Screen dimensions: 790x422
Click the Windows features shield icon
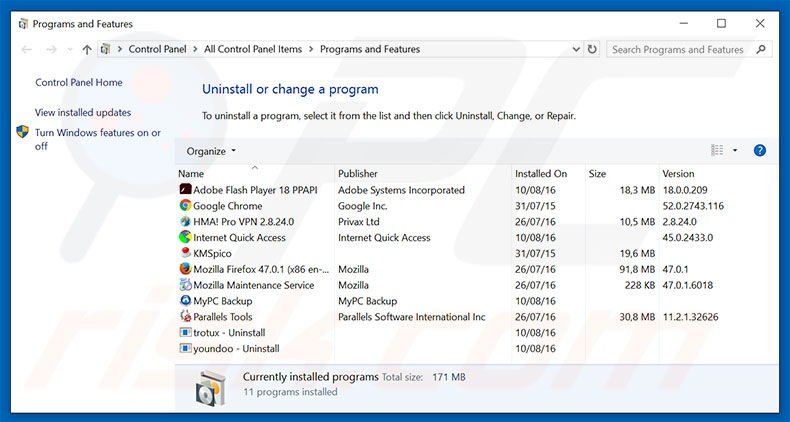pos(23,132)
